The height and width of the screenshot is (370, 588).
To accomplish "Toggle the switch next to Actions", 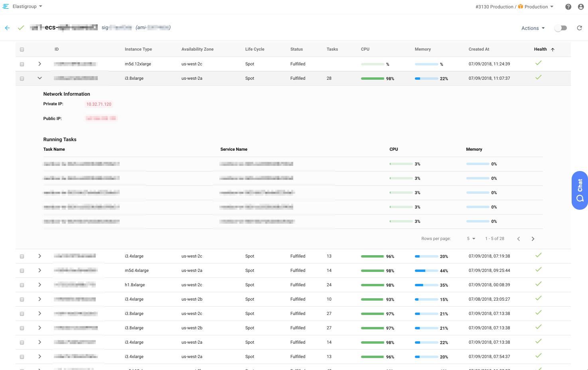I will tap(560, 28).
